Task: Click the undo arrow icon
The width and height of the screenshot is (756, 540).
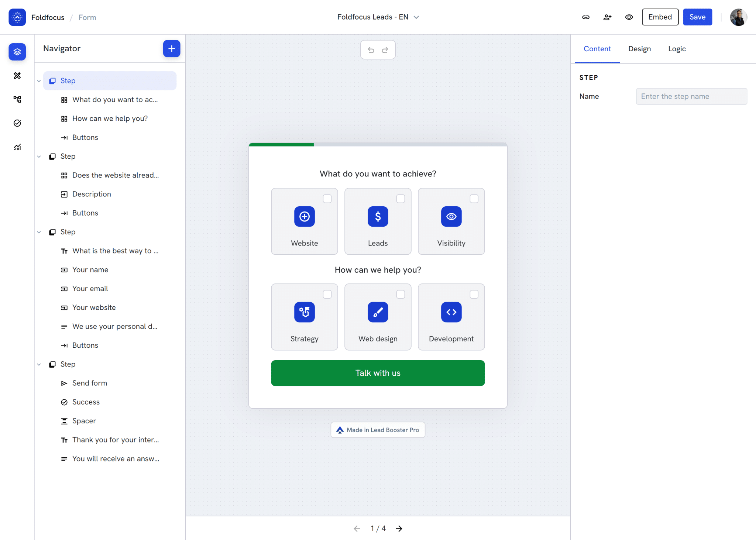Action: point(371,50)
